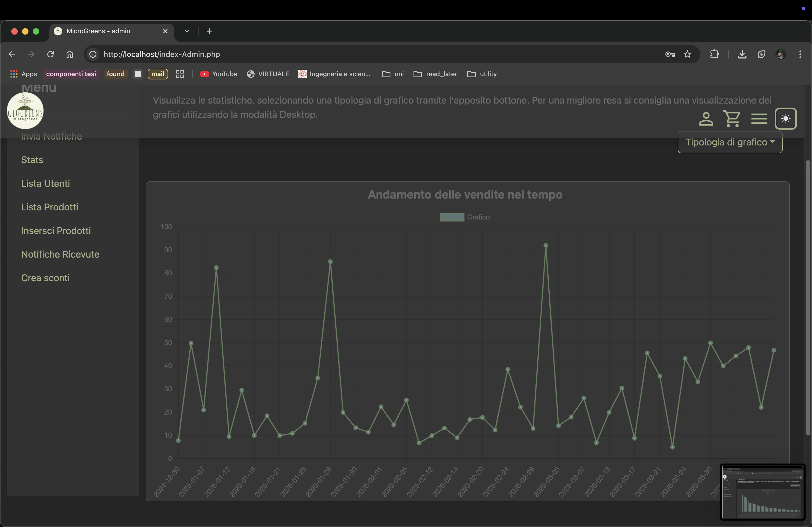Click the GioGreens logo
Screen dimensions: 812x527
(x=25, y=111)
